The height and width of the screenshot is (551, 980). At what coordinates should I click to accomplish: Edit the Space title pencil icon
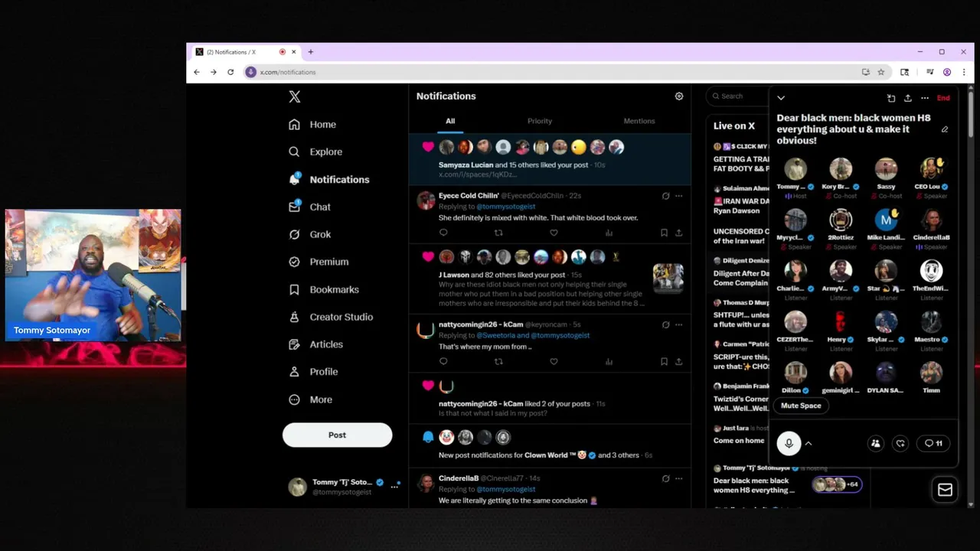(945, 129)
